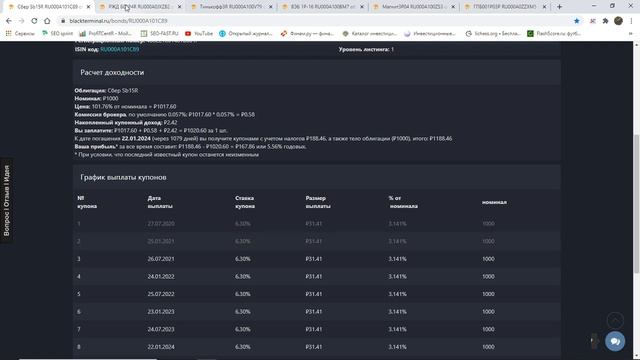Open a new browser tab with plus
The image size is (640, 360).
coord(559,7)
